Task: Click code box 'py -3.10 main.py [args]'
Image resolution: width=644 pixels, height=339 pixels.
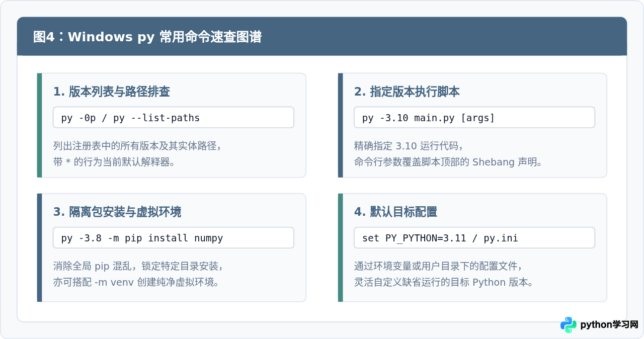Action: 474,117
